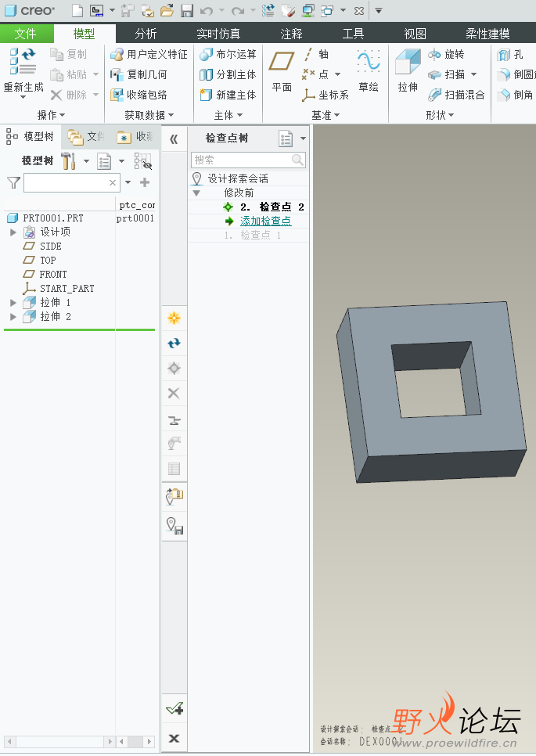Click the save checkpoint pin-with-disk icon
Image resolution: width=536 pixels, height=756 pixels.
(x=174, y=524)
